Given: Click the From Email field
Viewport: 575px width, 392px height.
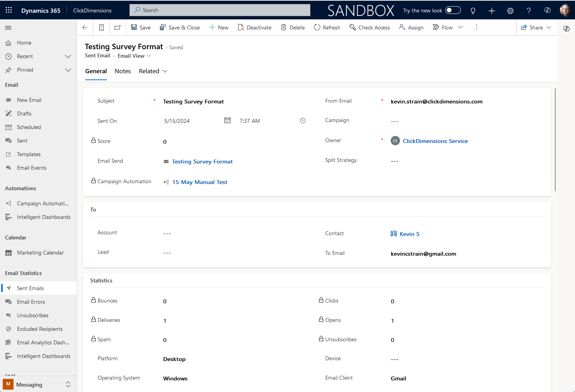Looking at the screenshot, I should (465, 101).
